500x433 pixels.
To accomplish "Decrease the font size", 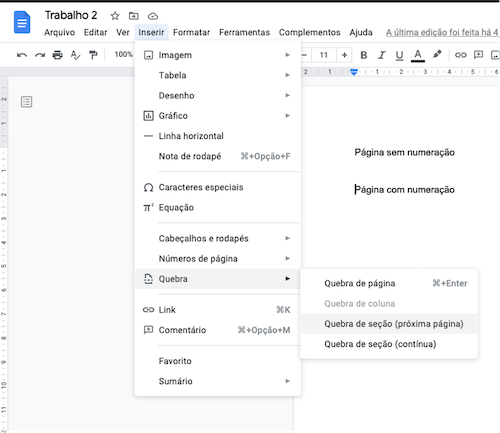I will tap(304, 55).
